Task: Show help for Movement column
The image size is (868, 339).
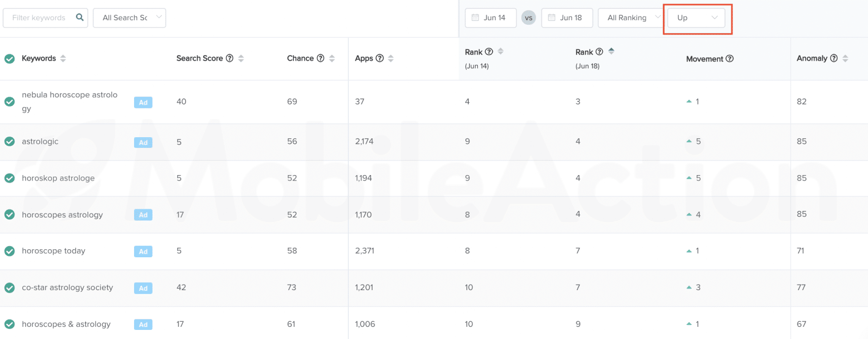Action: [x=729, y=59]
